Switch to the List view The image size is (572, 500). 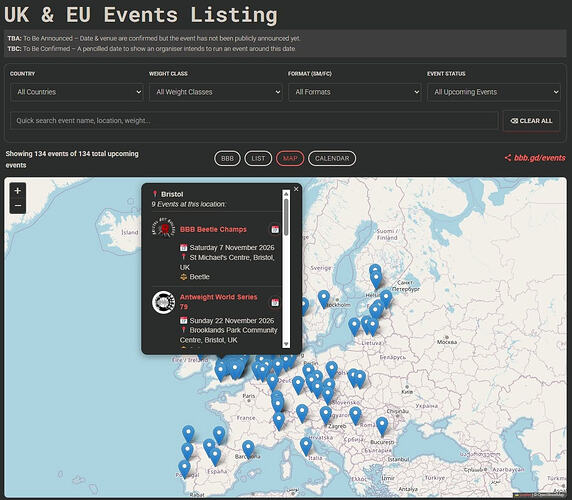(258, 158)
